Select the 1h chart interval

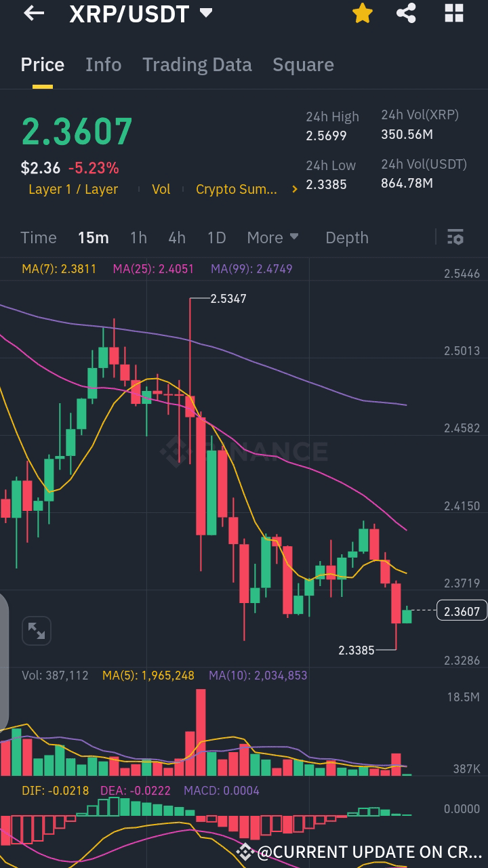(138, 238)
